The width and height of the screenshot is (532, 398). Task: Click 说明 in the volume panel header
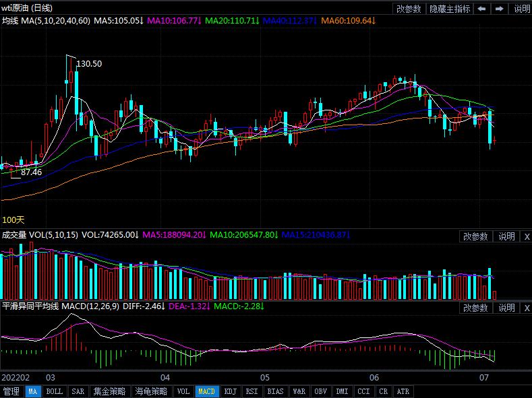coord(506,236)
